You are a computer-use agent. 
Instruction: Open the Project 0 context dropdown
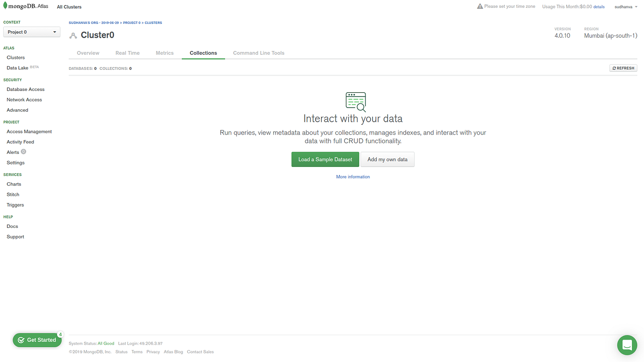click(31, 32)
